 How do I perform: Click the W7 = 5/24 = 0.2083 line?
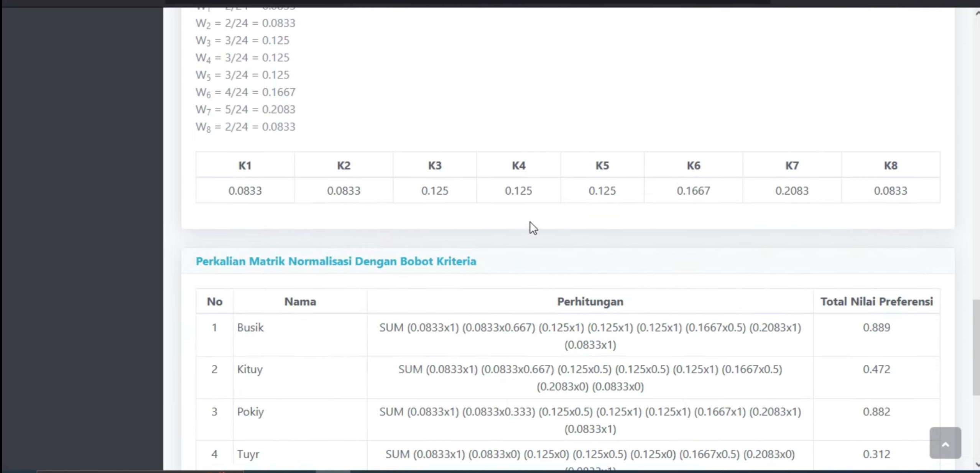point(245,110)
